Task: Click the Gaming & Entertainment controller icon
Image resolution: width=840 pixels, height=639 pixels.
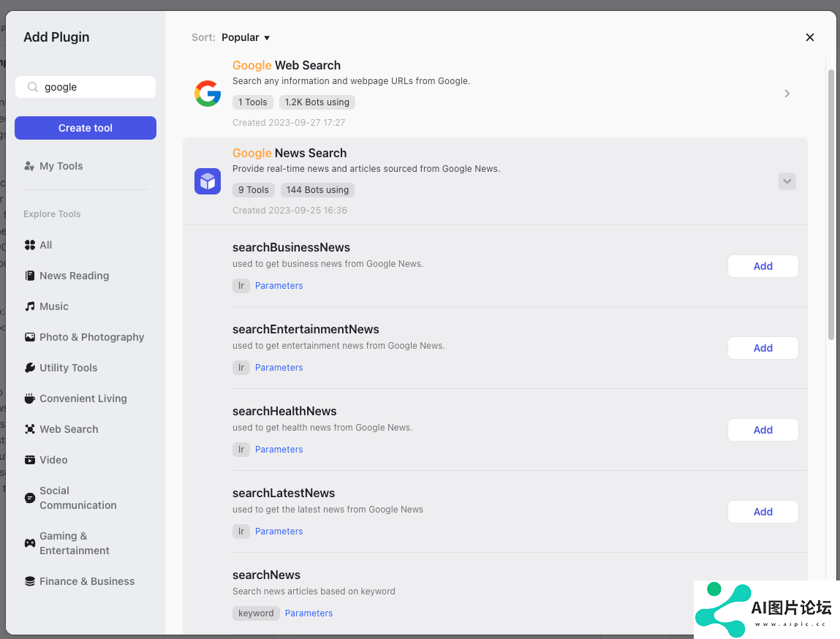Action: 30,543
